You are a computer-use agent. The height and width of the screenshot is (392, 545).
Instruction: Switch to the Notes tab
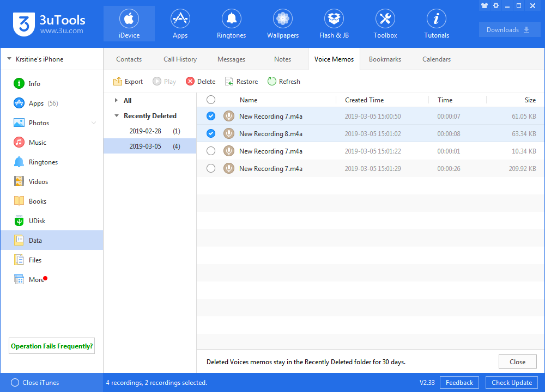pos(282,59)
